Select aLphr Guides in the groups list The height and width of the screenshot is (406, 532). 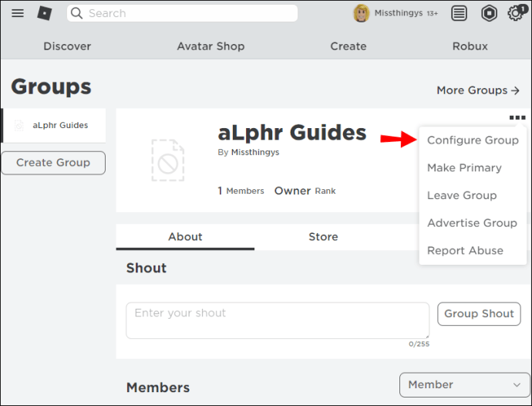point(54,125)
